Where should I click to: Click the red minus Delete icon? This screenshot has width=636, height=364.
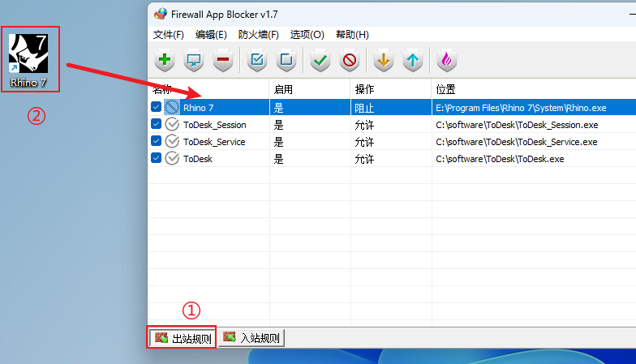[x=223, y=60]
